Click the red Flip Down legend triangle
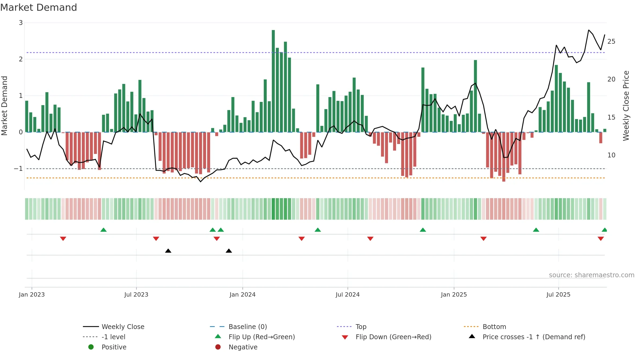Screen dimensions: 644x362 coord(345,337)
